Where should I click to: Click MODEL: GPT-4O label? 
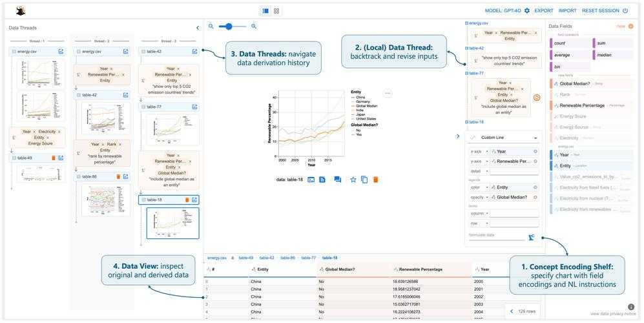[503, 11]
